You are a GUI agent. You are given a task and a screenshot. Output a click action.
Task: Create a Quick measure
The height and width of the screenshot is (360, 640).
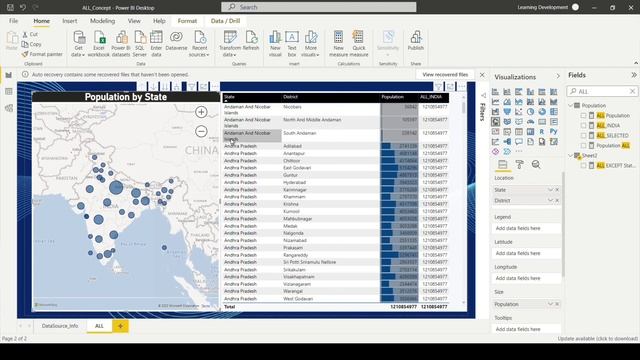point(359,44)
